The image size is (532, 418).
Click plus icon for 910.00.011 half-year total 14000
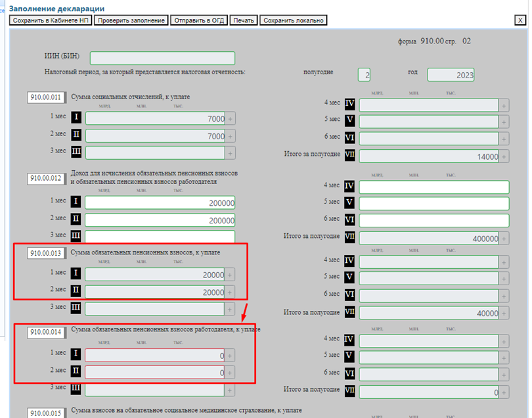tap(504, 157)
